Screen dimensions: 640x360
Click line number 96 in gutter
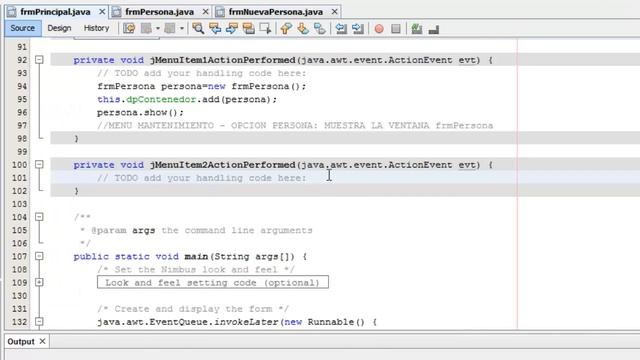(22, 112)
